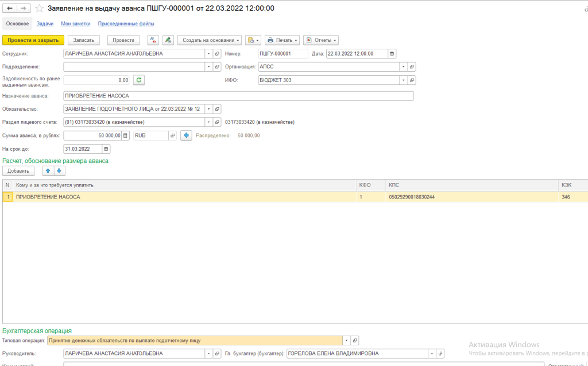Click the Дт/Кт accounting entries icon

(153, 40)
